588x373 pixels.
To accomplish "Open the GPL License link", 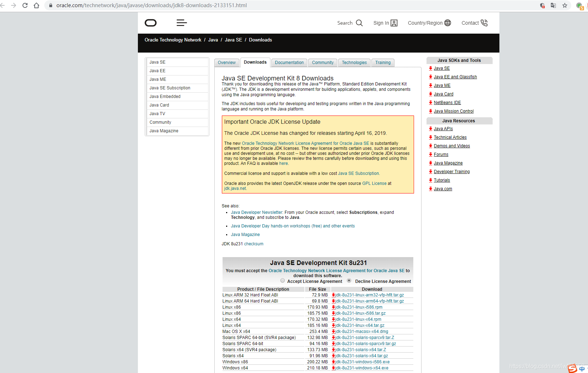I will [374, 183].
